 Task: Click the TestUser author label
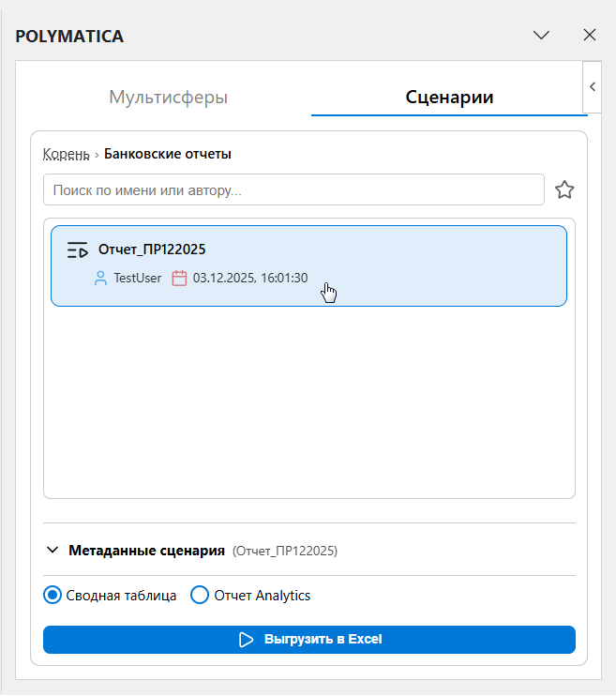(x=137, y=279)
